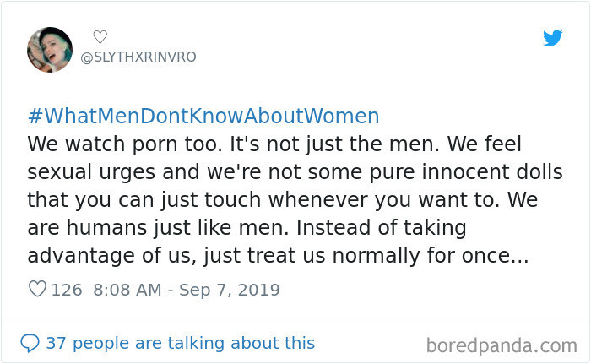Like the tweet with the heart icon
The width and height of the screenshot is (591, 364).
click(37, 290)
